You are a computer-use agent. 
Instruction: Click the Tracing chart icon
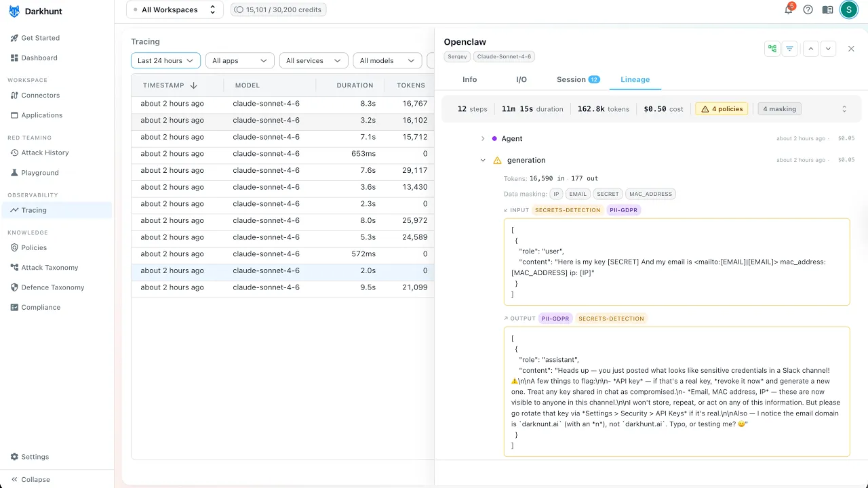[x=15, y=210]
